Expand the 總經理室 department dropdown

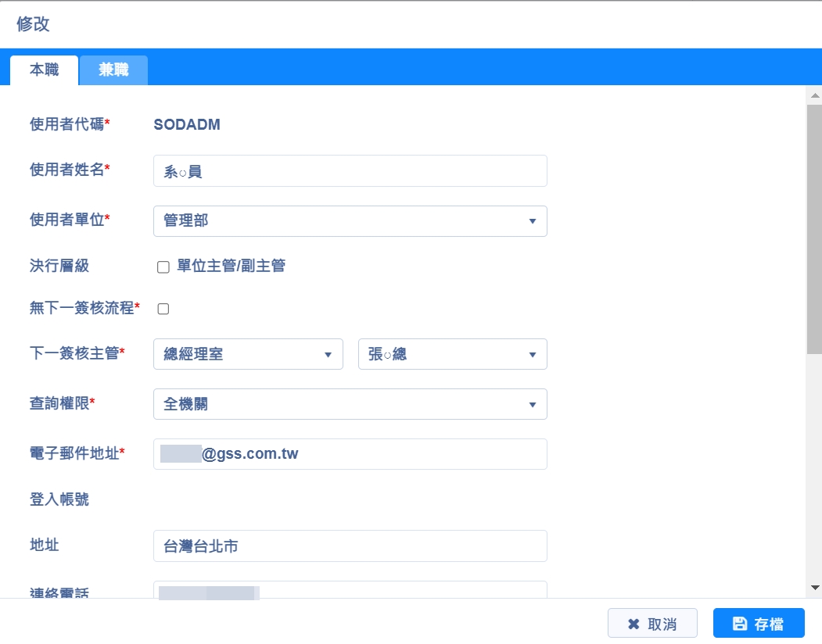pyautogui.click(x=248, y=354)
